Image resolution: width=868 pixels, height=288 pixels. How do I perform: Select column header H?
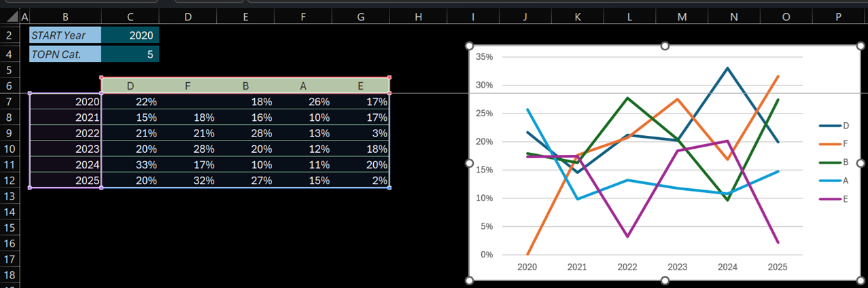tap(417, 16)
